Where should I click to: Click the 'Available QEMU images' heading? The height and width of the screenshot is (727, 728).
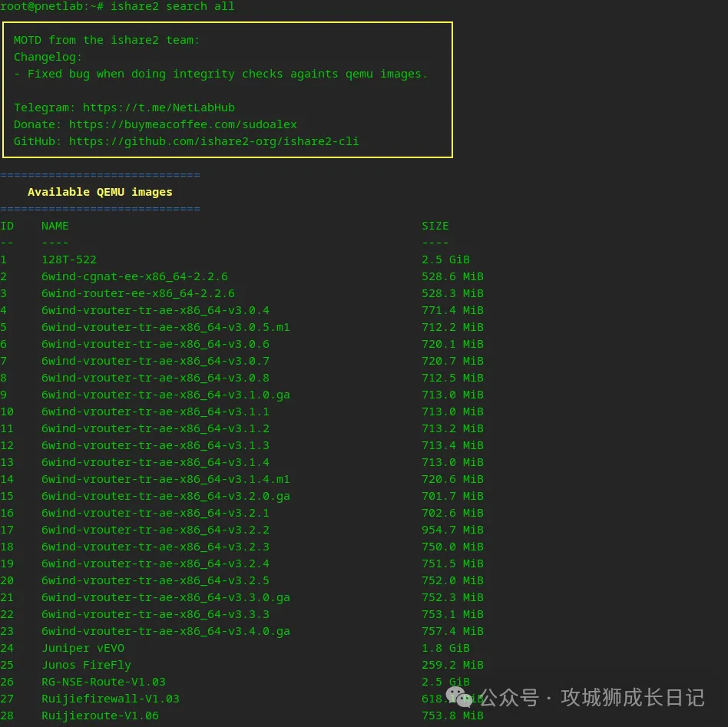[100, 192]
